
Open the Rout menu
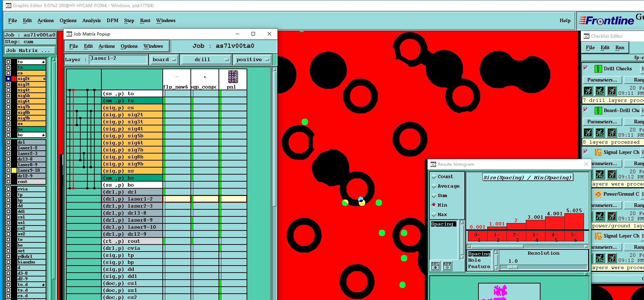coord(145,21)
